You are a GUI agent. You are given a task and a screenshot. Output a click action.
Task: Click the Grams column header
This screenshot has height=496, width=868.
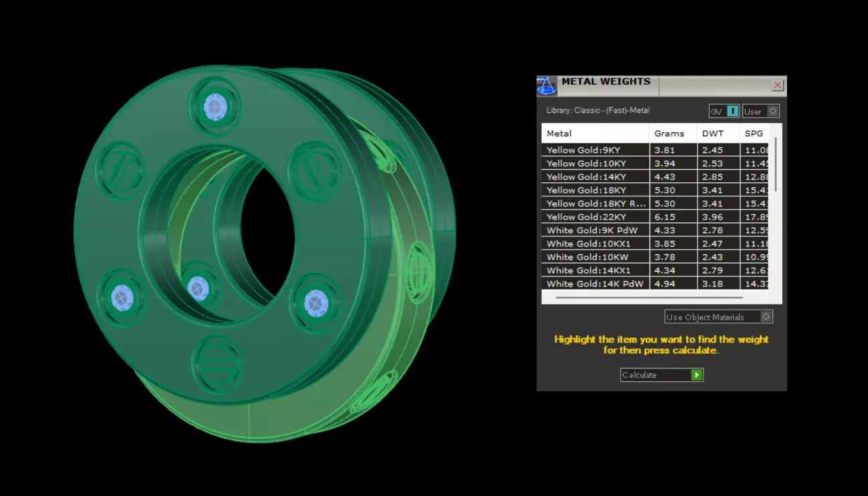[673, 134]
